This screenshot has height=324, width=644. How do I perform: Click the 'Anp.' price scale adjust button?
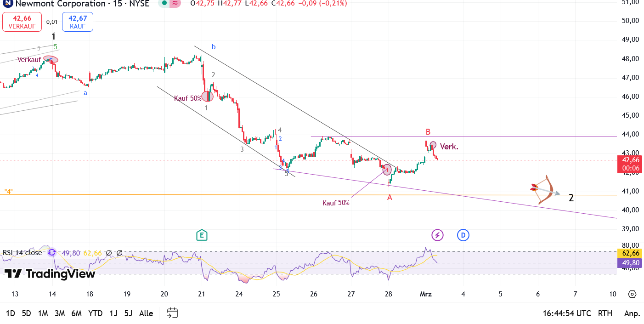pyautogui.click(x=632, y=313)
